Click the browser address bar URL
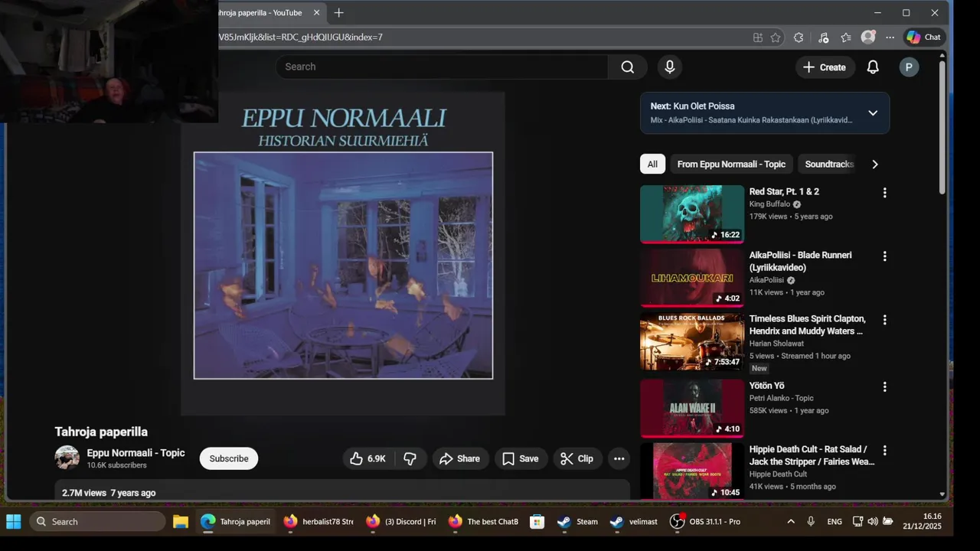Viewport: 980px width, 551px height. (x=300, y=37)
